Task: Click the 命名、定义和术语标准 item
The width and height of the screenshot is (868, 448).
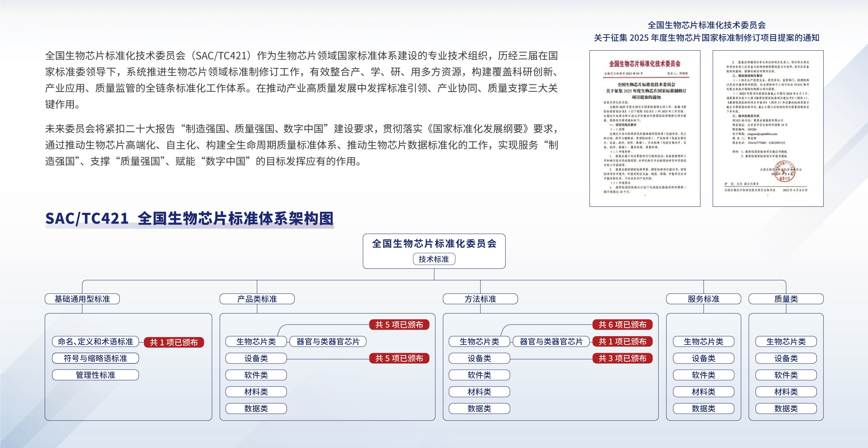Action: click(x=95, y=342)
